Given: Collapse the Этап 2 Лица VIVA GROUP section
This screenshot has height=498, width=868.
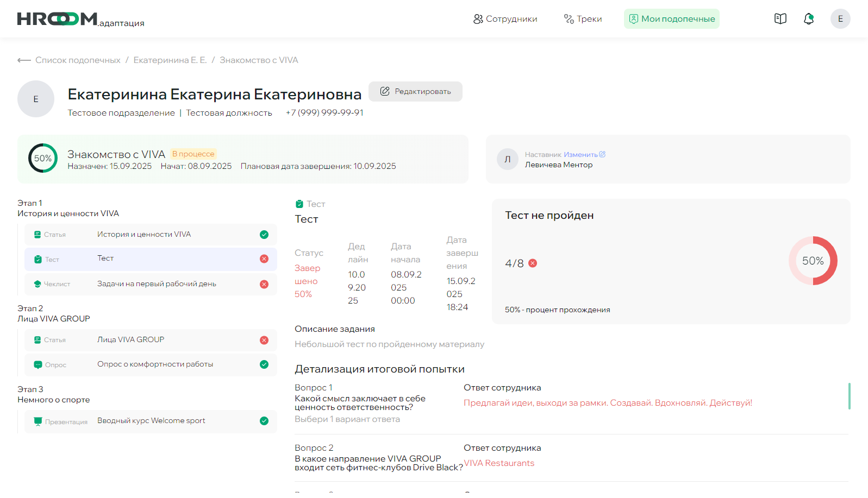Looking at the screenshot, I should point(53,313).
